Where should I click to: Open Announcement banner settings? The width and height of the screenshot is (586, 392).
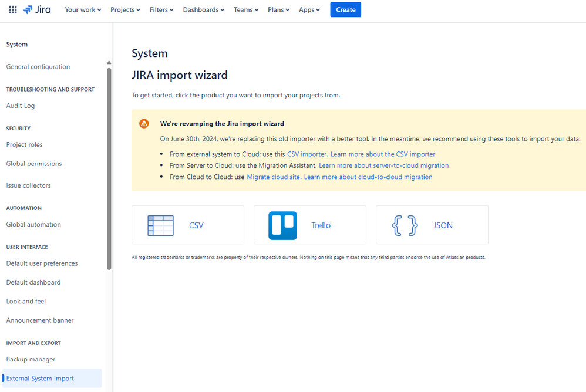40,320
